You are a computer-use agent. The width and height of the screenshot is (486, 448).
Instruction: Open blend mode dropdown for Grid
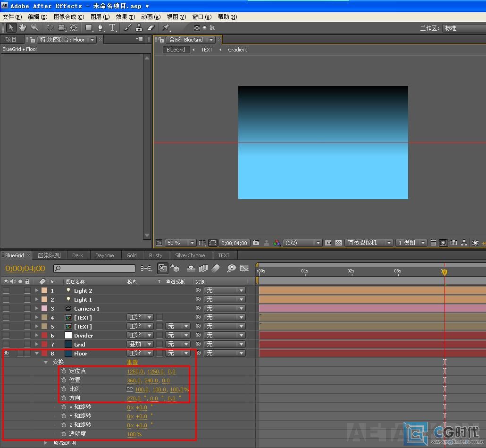[x=140, y=345]
